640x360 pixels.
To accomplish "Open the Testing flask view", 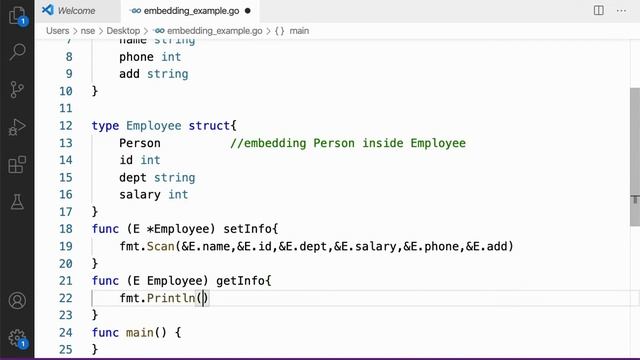I will coord(17,202).
